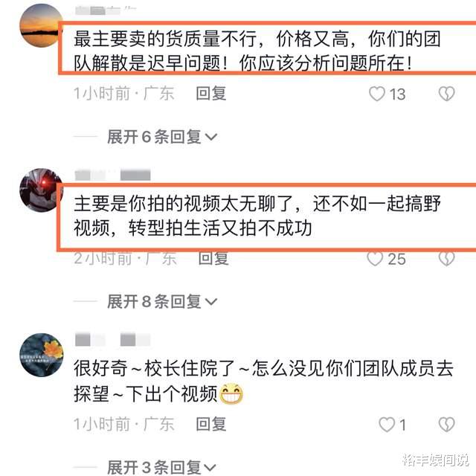
Task: Dislike the comment about product quality
Action: (446, 94)
